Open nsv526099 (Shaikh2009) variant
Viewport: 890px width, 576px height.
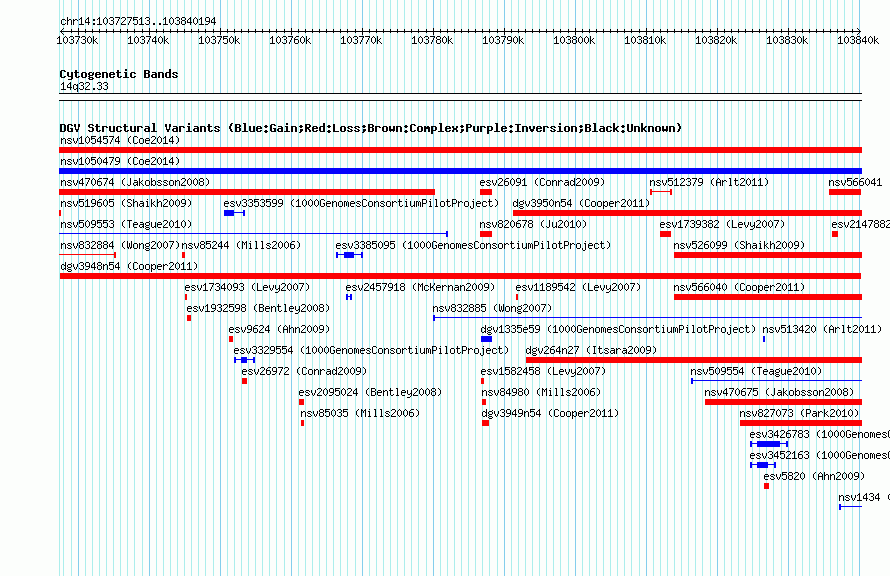[x=739, y=245]
